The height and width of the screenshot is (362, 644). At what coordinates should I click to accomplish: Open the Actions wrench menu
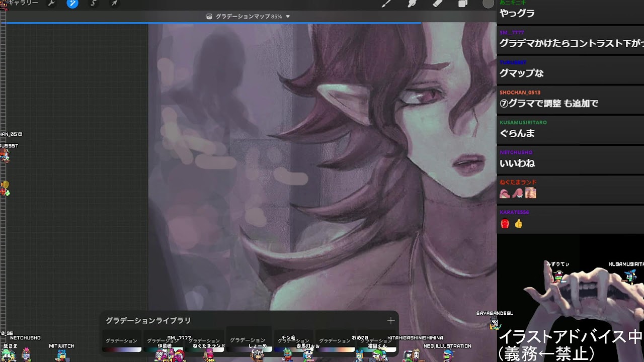51,4
